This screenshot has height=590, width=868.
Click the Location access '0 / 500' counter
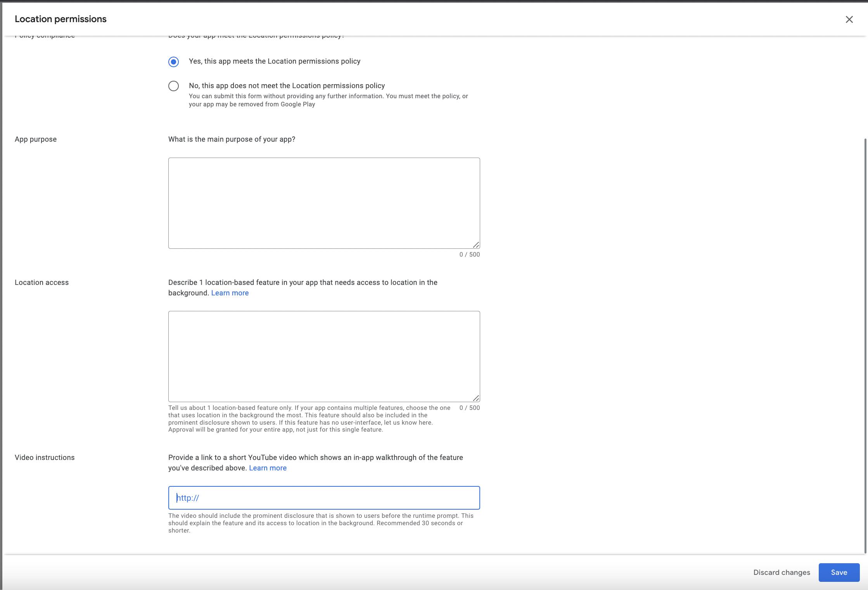tap(469, 408)
